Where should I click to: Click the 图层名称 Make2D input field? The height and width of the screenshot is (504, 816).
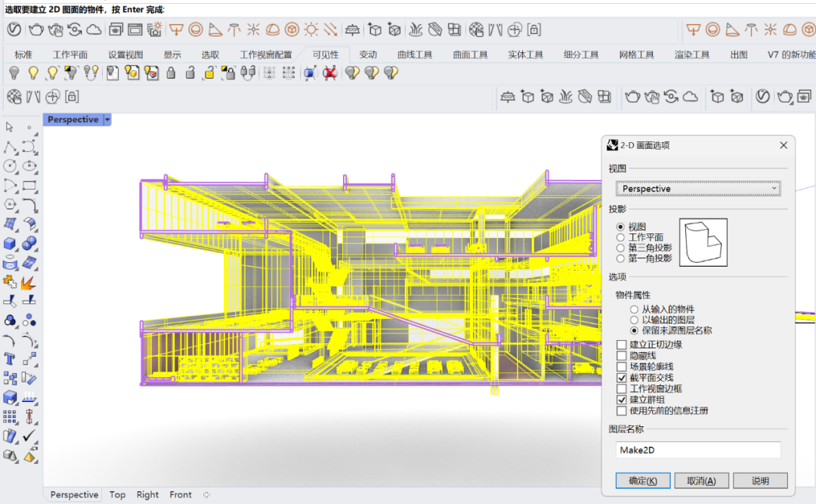click(x=698, y=450)
